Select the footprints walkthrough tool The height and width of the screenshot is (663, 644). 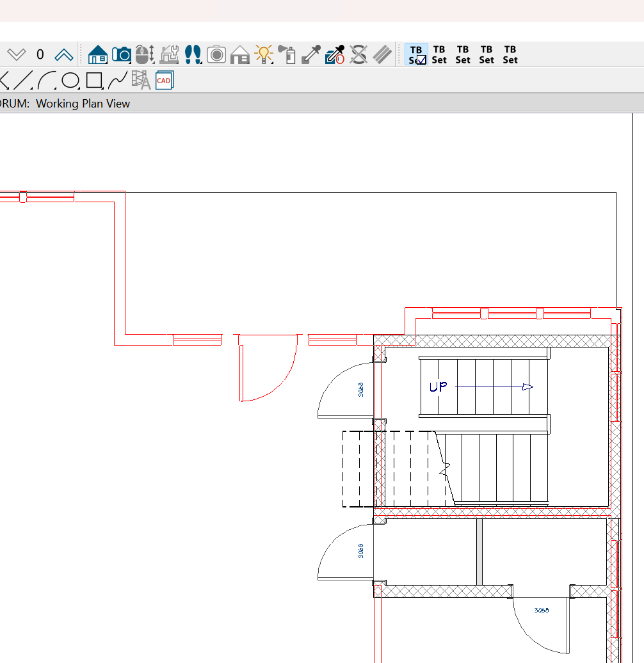[193, 54]
